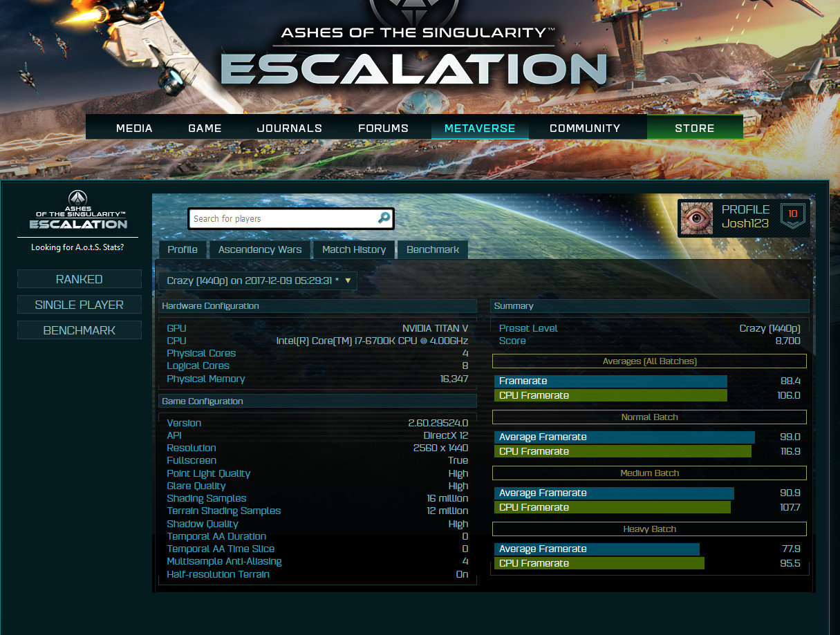The width and height of the screenshot is (840, 635).
Task: Open the JOURNALS navigation item
Action: tap(289, 128)
